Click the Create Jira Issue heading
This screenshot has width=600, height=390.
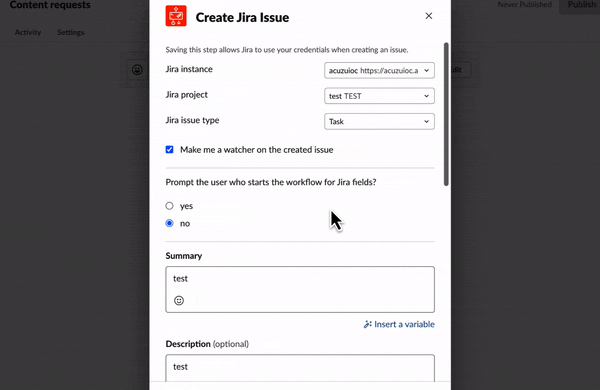(242, 17)
